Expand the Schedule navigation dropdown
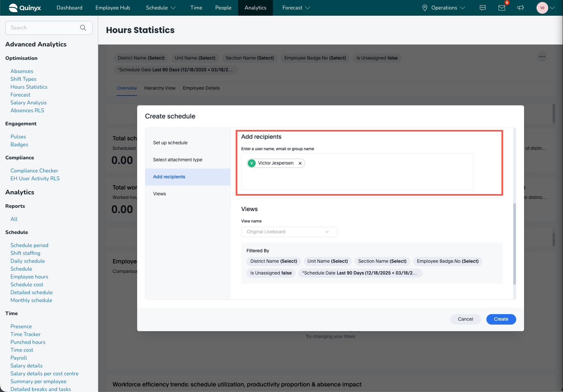 [173, 8]
